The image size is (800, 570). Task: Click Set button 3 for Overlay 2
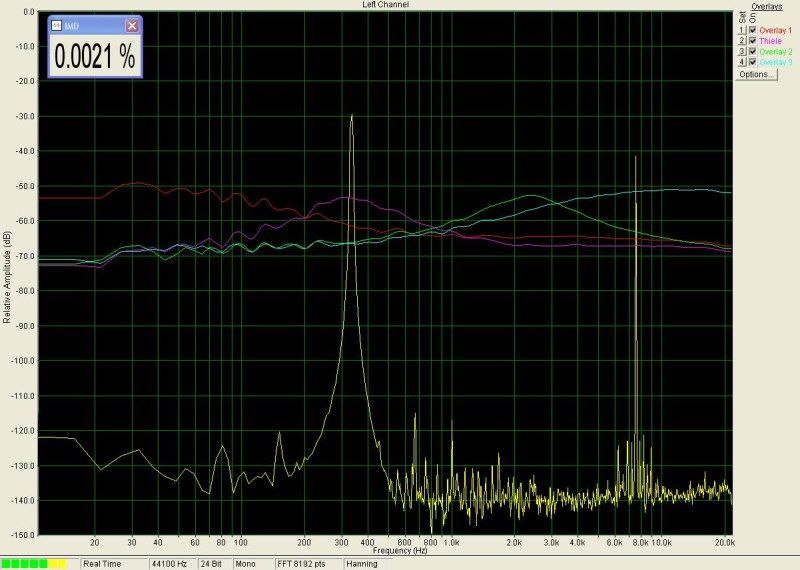point(742,52)
